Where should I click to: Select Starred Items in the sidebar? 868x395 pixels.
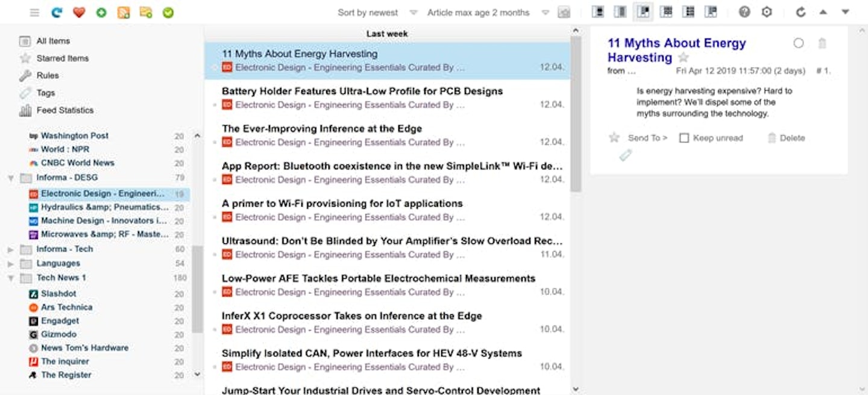[62, 58]
